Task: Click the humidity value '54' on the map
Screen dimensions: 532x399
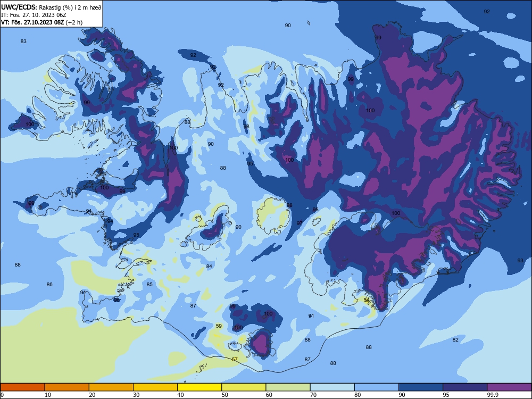Action: (367, 300)
